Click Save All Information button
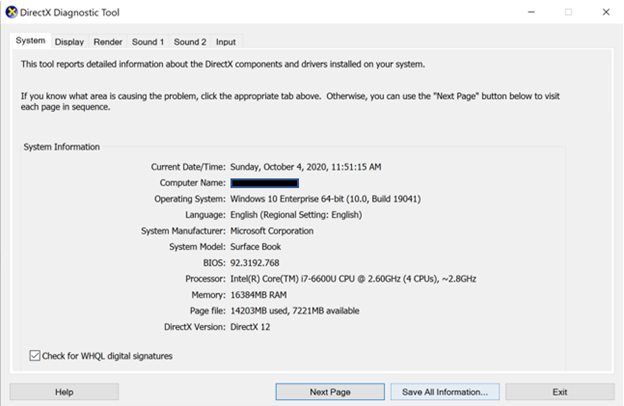This screenshot has width=624, height=406. [445, 392]
